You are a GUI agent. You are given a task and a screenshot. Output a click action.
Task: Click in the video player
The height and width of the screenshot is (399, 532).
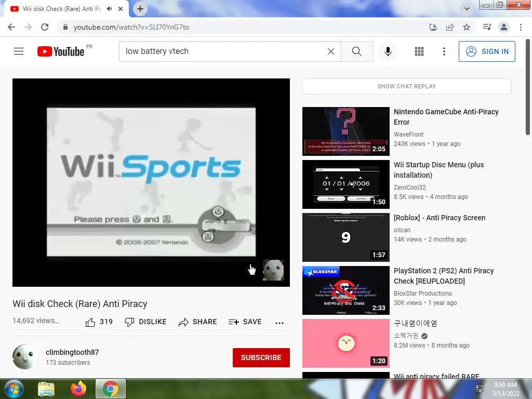pyautogui.click(x=151, y=182)
